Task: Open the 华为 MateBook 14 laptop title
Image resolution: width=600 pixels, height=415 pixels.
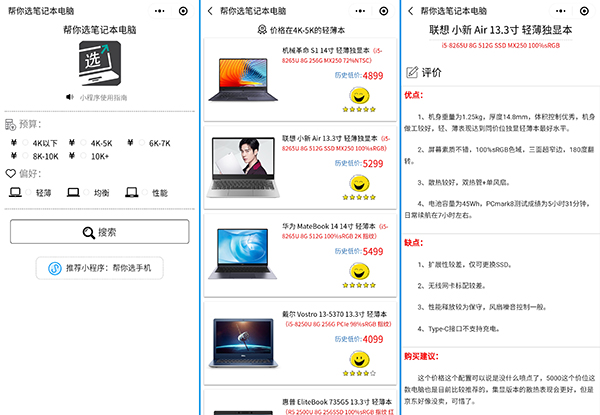Action: 329,226
